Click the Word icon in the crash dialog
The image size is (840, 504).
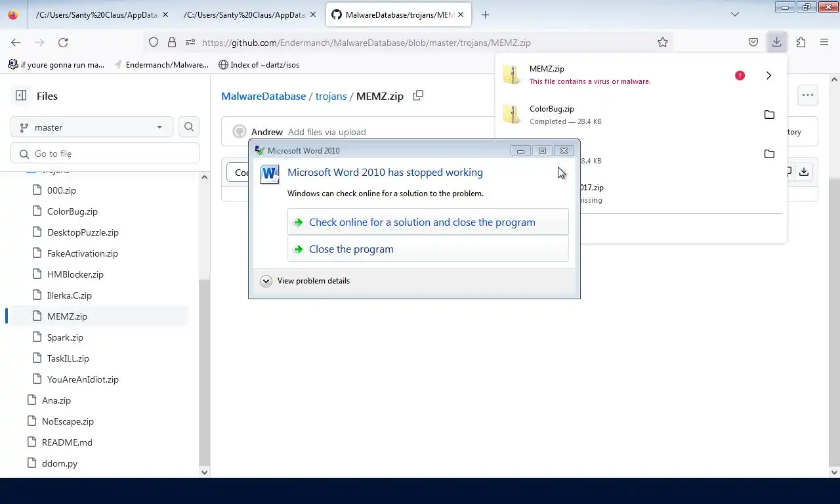pyautogui.click(x=270, y=175)
